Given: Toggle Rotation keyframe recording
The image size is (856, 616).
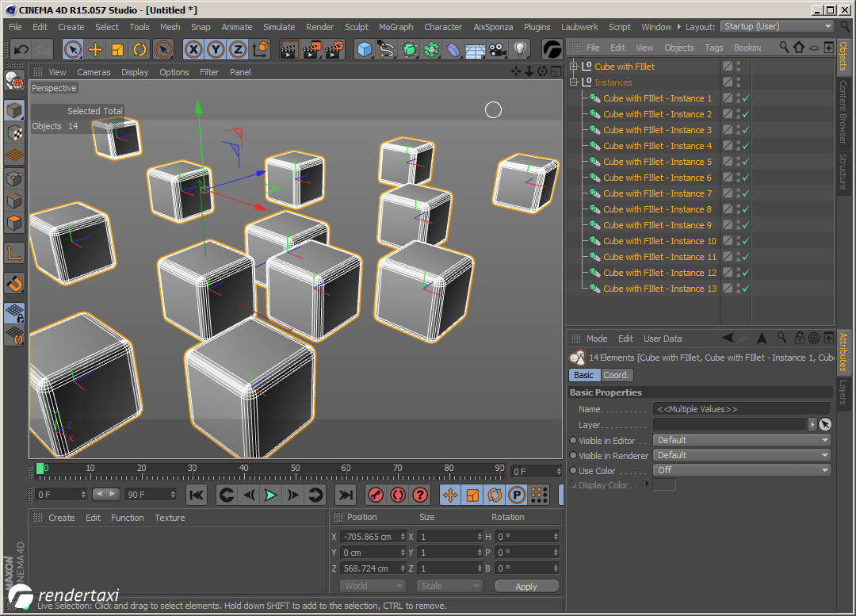Looking at the screenshot, I should 495,495.
